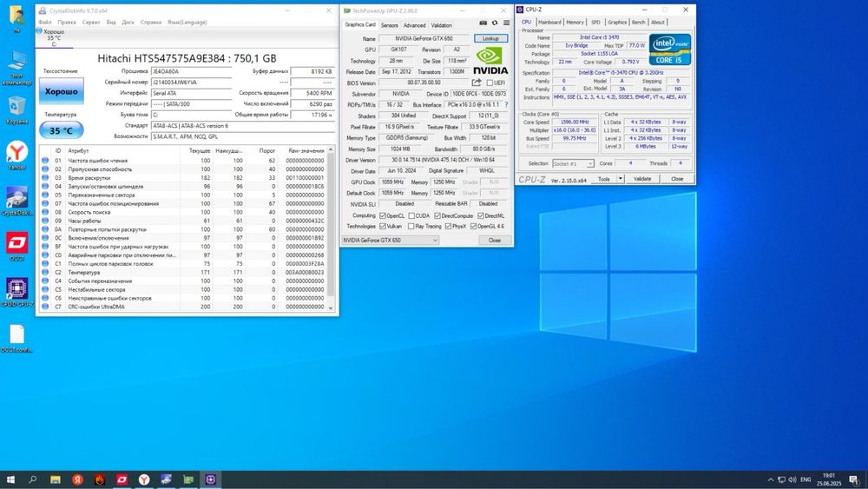Click the volume speaker tray icon

pos(792,479)
